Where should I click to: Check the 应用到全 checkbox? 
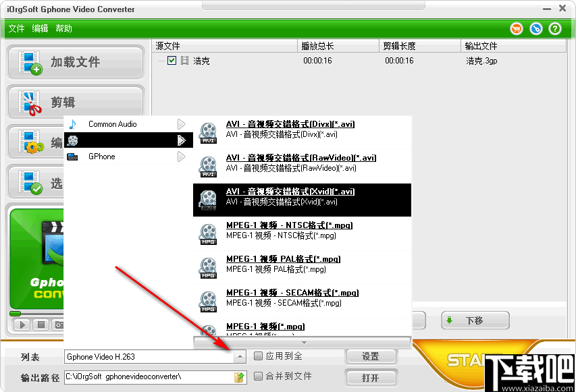point(259,356)
